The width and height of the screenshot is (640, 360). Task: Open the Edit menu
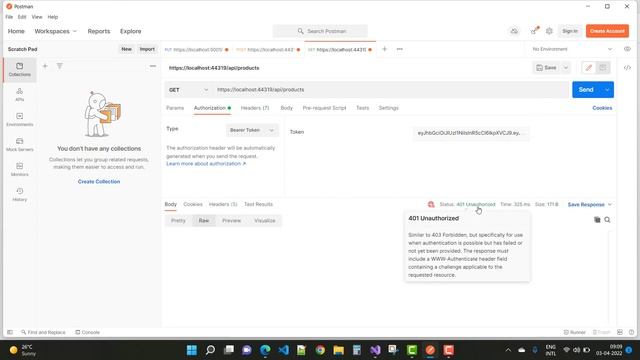[x=22, y=17]
